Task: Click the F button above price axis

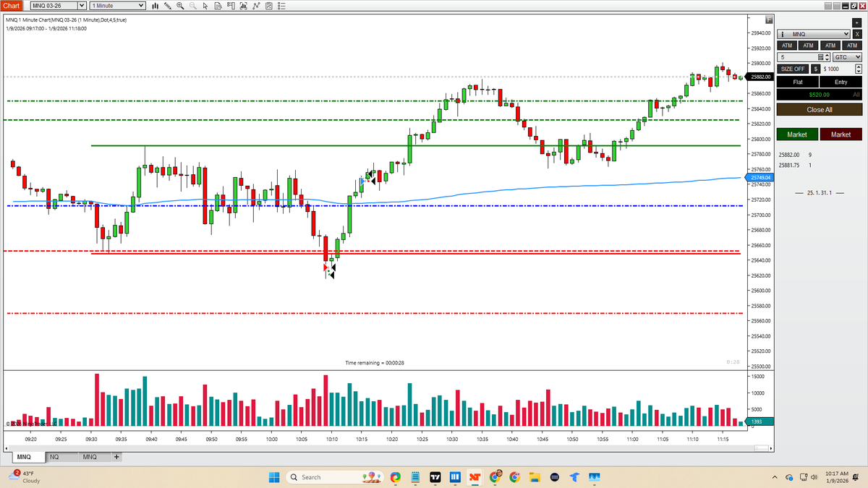Action: 770,20
